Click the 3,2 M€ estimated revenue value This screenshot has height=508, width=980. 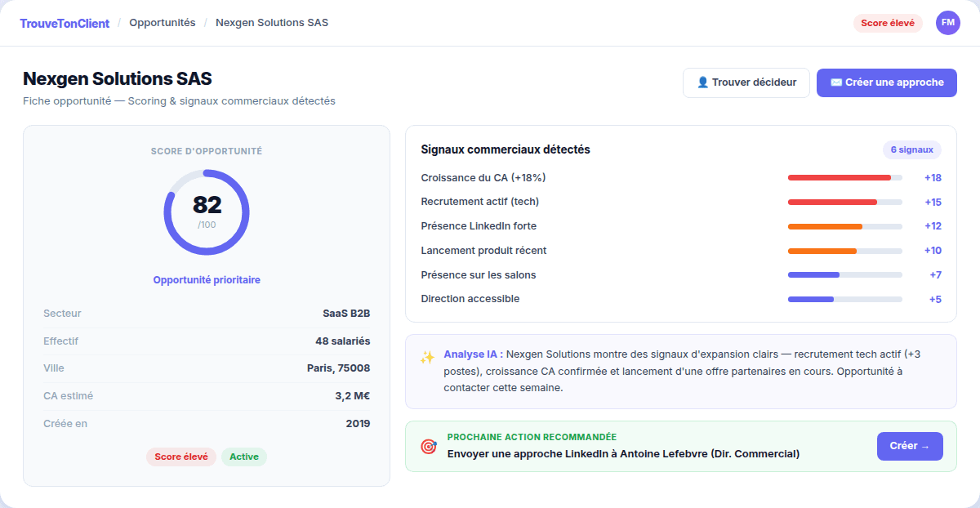pyautogui.click(x=352, y=396)
